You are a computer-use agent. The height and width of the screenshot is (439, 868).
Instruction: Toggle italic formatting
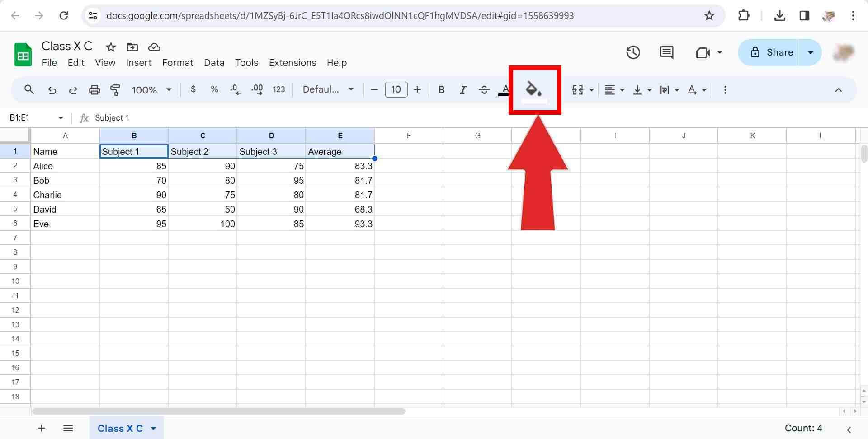(463, 89)
